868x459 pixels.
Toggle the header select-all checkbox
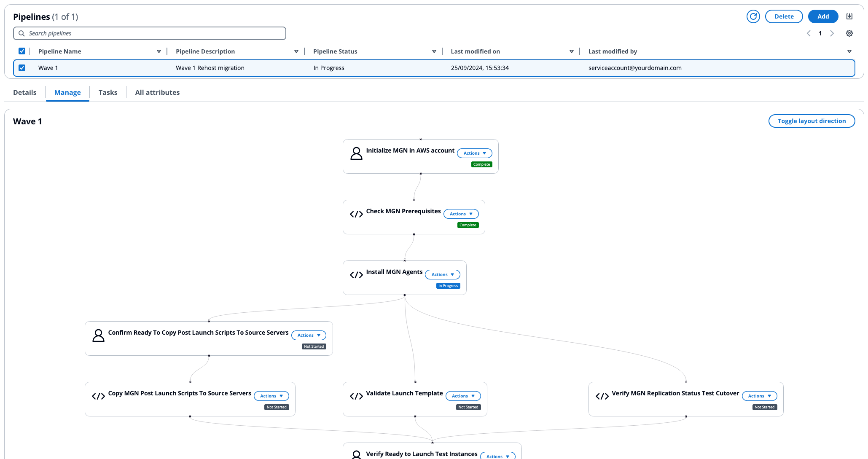pyautogui.click(x=22, y=51)
